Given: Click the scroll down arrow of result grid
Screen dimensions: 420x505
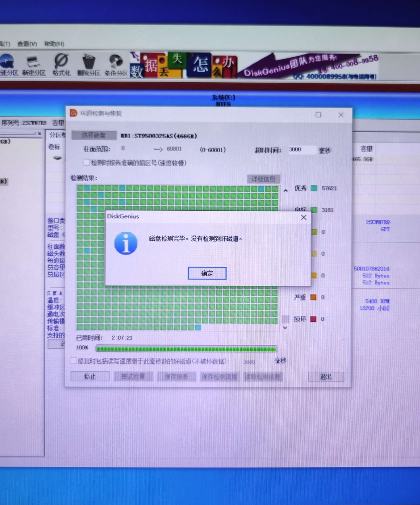Looking at the screenshot, I should (x=285, y=328).
